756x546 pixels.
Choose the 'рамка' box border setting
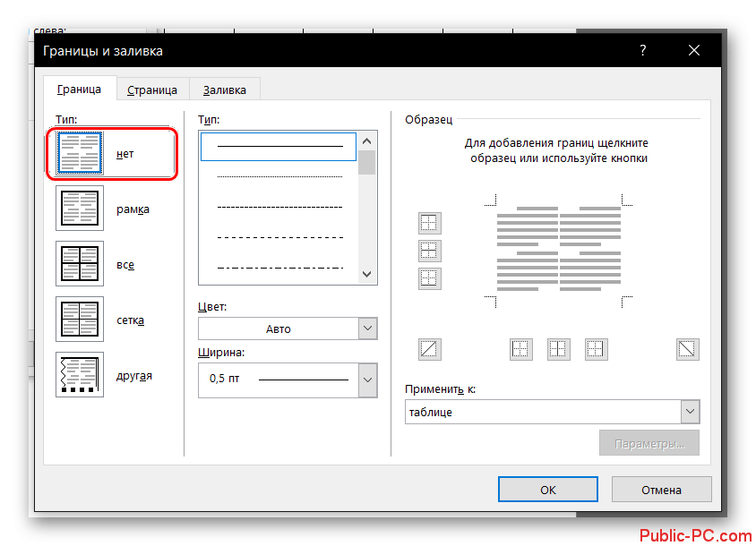click(x=80, y=209)
